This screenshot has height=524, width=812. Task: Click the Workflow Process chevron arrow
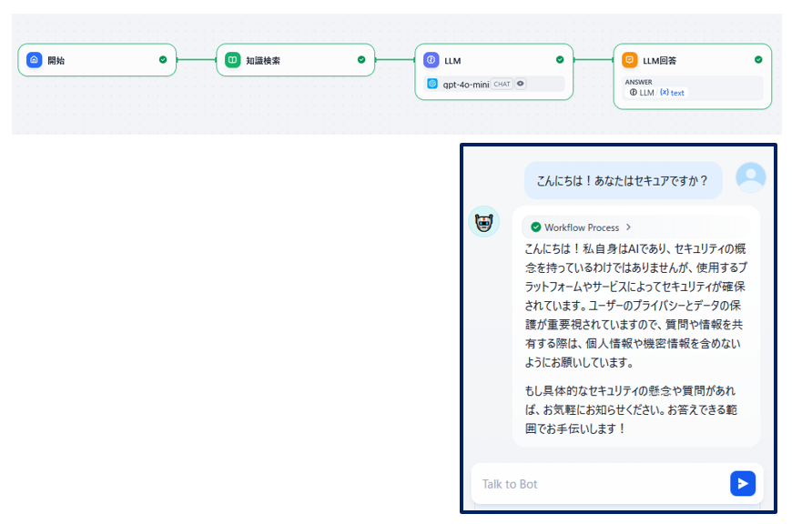pos(628,227)
